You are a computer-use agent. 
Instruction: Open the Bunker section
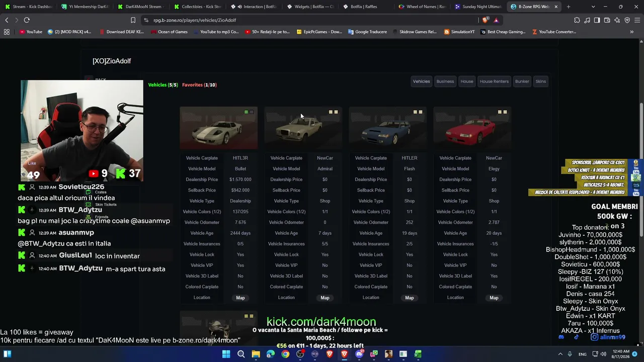coord(522,81)
